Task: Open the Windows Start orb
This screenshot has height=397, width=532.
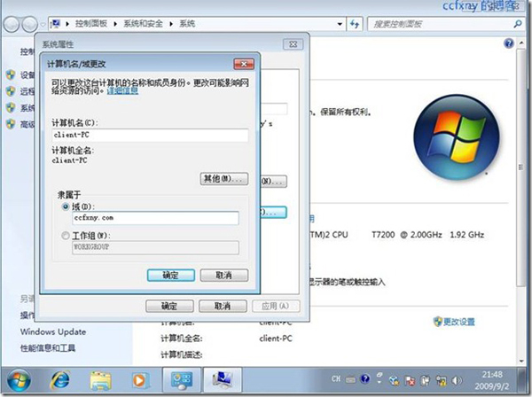Action: (x=19, y=380)
